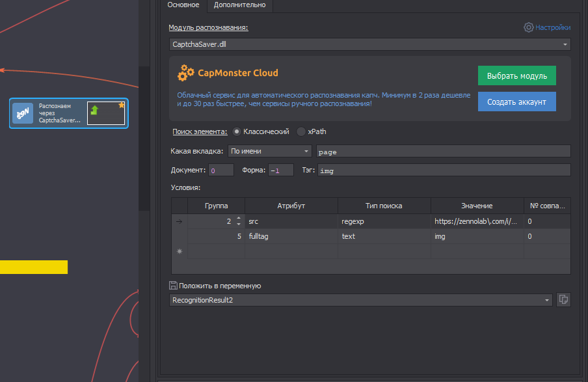Click the img value cell in fulltag row
The width and height of the screenshot is (588, 382).
[x=477, y=236]
